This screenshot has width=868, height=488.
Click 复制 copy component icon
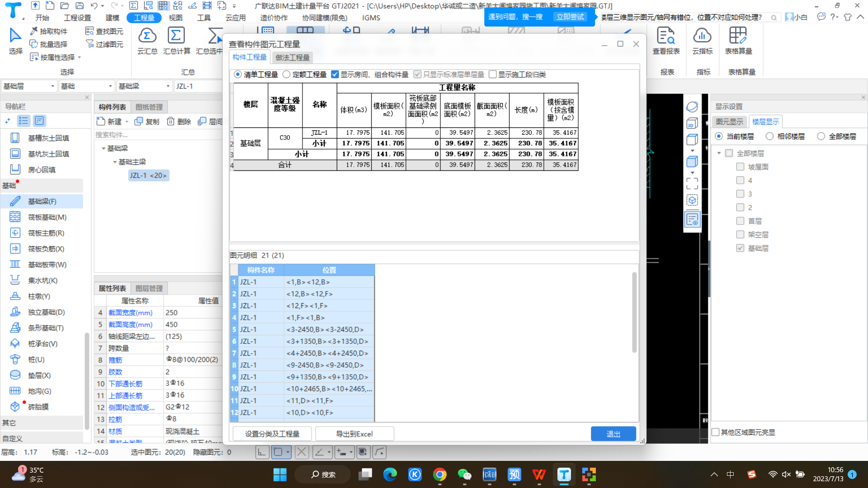tap(139, 122)
